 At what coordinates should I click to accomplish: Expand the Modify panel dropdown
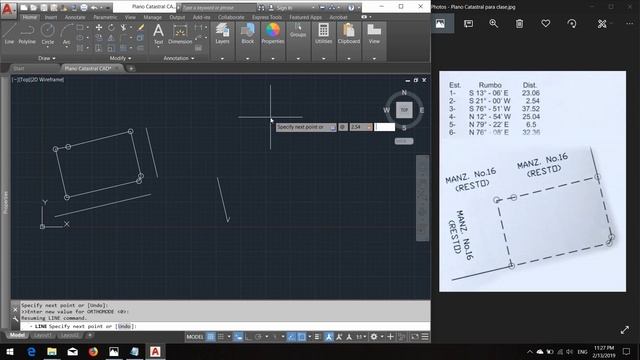coord(120,58)
